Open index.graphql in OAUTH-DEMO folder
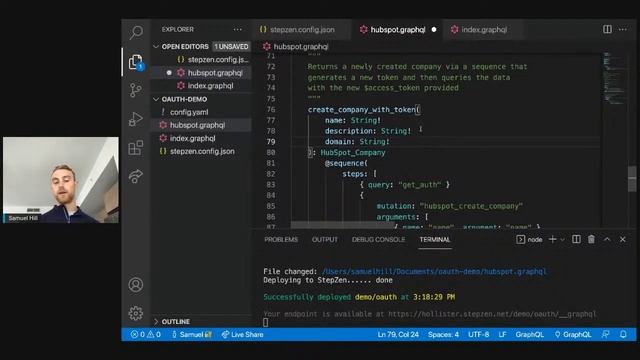The image size is (640, 360). coord(201,138)
